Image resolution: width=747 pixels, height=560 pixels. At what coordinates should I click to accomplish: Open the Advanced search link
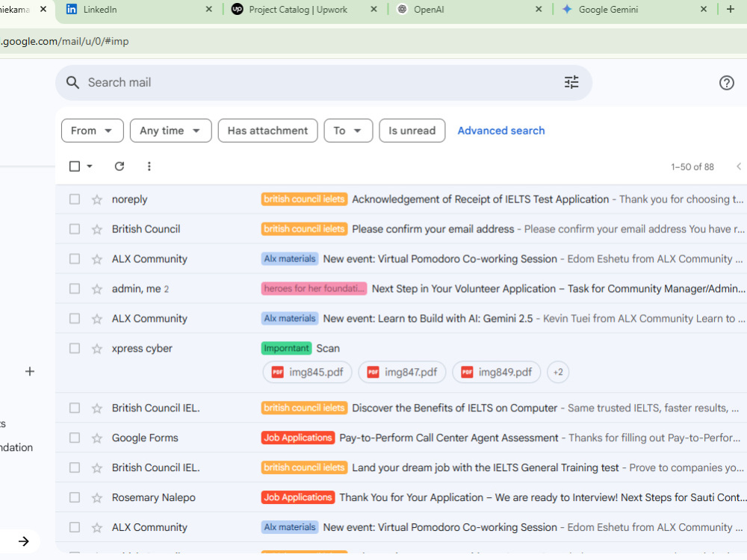tap(501, 131)
